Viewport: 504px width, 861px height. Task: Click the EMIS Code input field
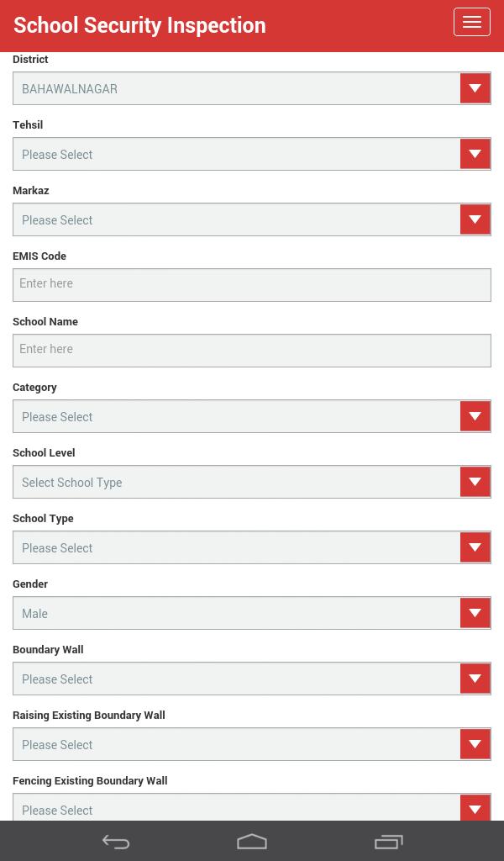tap(252, 284)
